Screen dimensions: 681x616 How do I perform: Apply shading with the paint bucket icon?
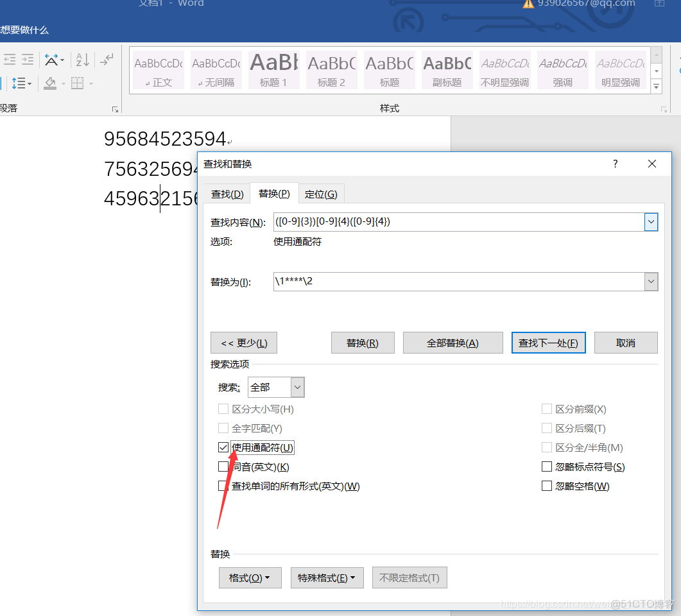coord(50,83)
